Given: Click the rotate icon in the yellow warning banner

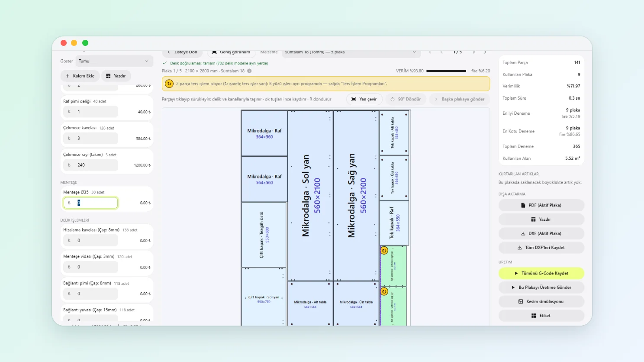Looking at the screenshot, I should 169,84.
